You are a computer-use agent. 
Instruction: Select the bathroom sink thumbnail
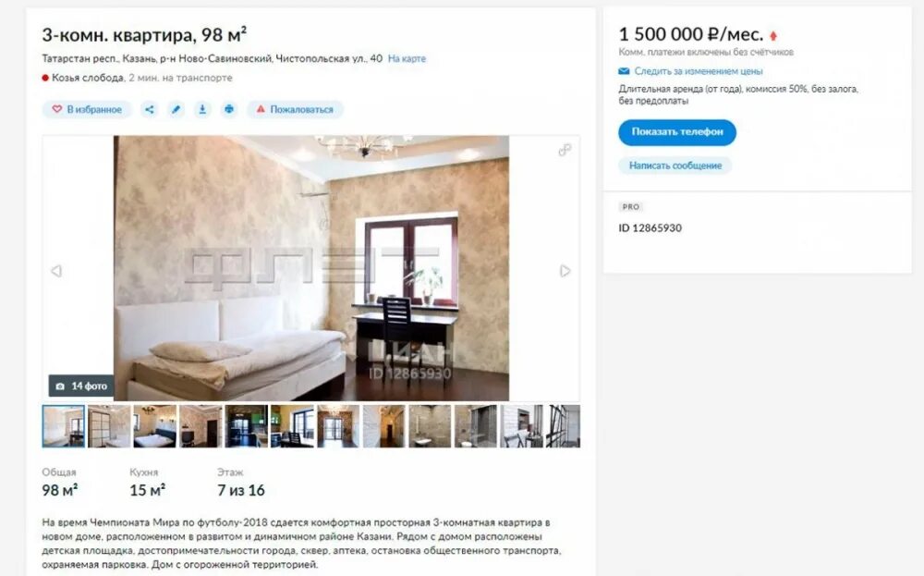(430, 425)
